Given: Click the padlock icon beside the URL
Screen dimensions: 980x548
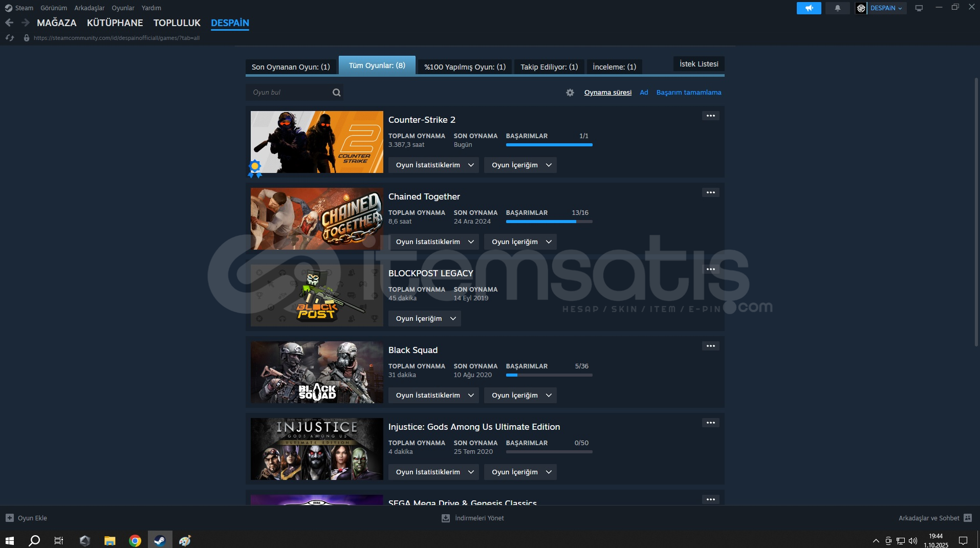Looking at the screenshot, I should pyautogui.click(x=27, y=38).
